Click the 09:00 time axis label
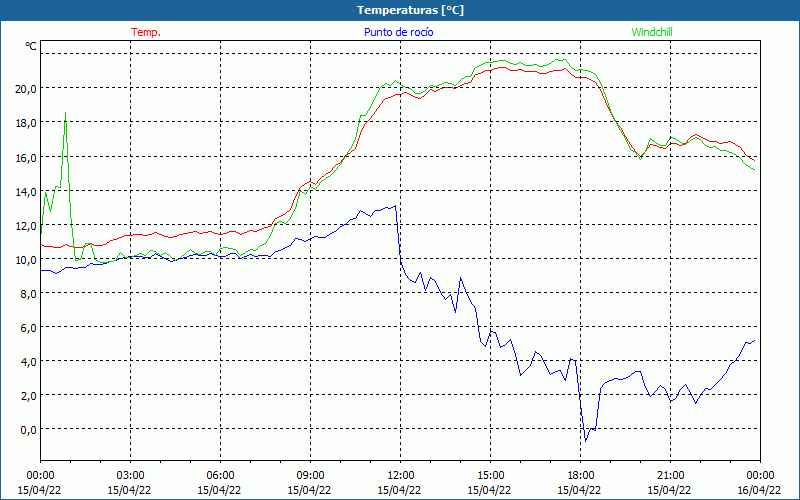 click(x=310, y=476)
